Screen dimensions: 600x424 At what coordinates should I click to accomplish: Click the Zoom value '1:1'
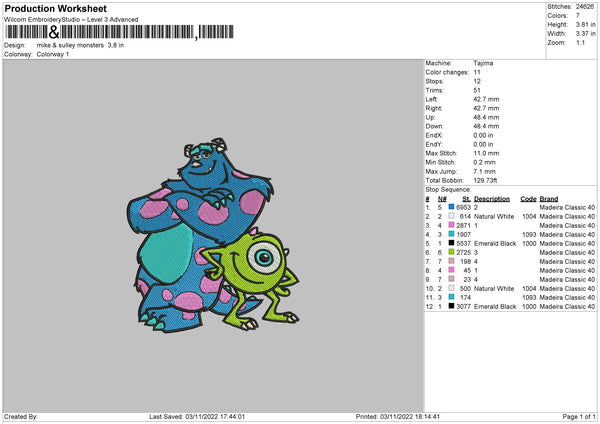[x=580, y=42]
